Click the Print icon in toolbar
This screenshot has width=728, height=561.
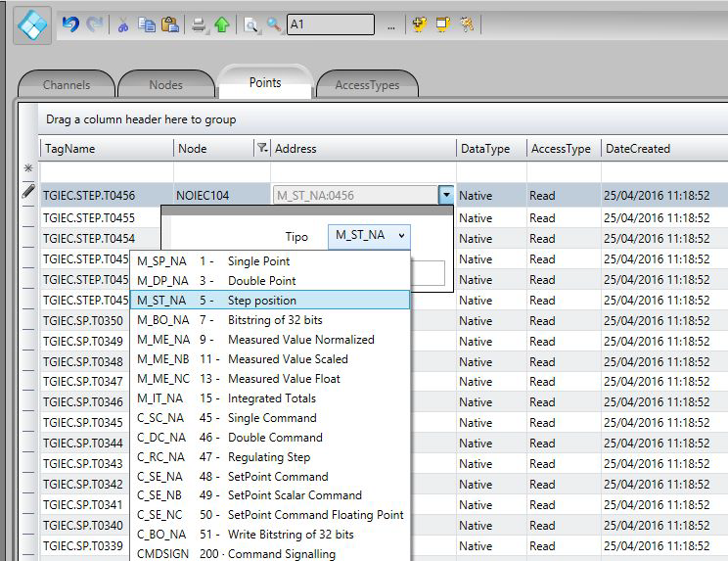pyautogui.click(x=199, y=24)
